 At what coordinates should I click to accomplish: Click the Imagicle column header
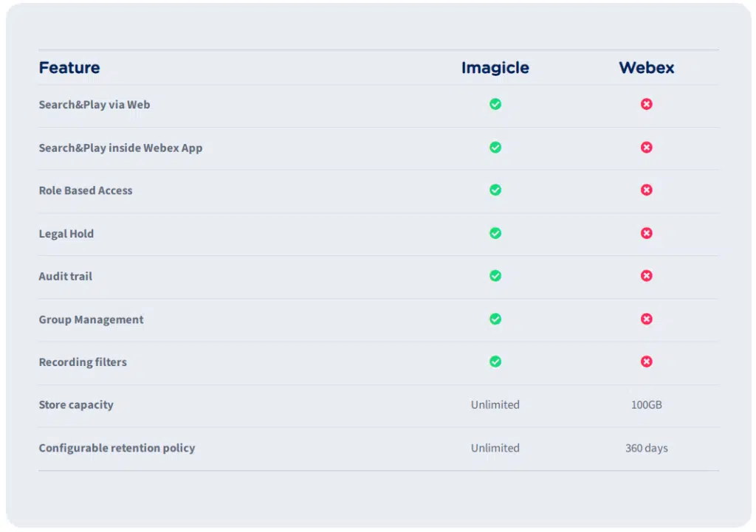pos(495,68)
